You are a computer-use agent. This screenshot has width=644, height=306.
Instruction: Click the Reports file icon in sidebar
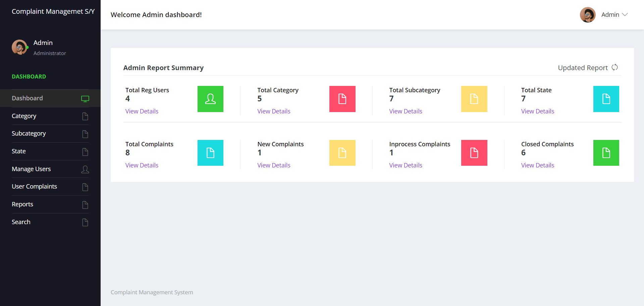point(85,205)
